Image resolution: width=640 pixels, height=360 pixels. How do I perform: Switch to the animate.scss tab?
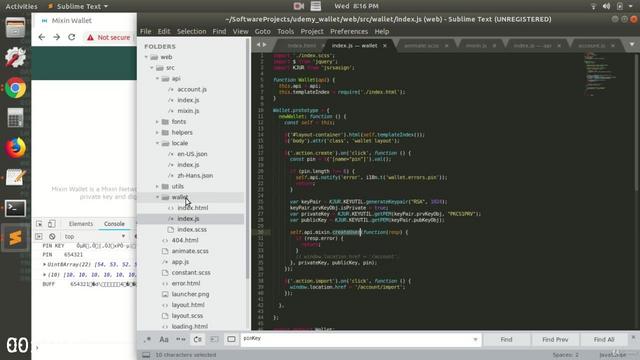(x=421, y=46)
